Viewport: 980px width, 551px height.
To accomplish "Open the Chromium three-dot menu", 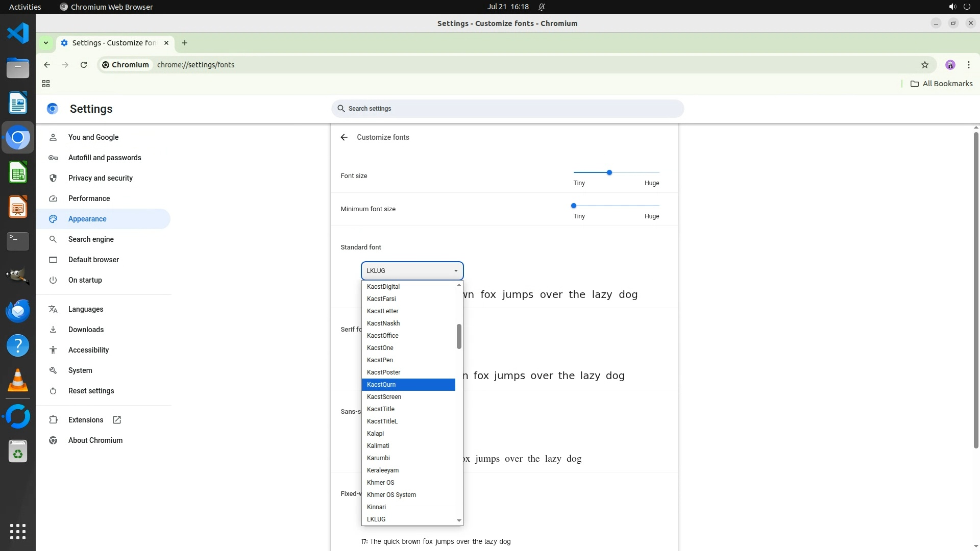I will (968, 65).
